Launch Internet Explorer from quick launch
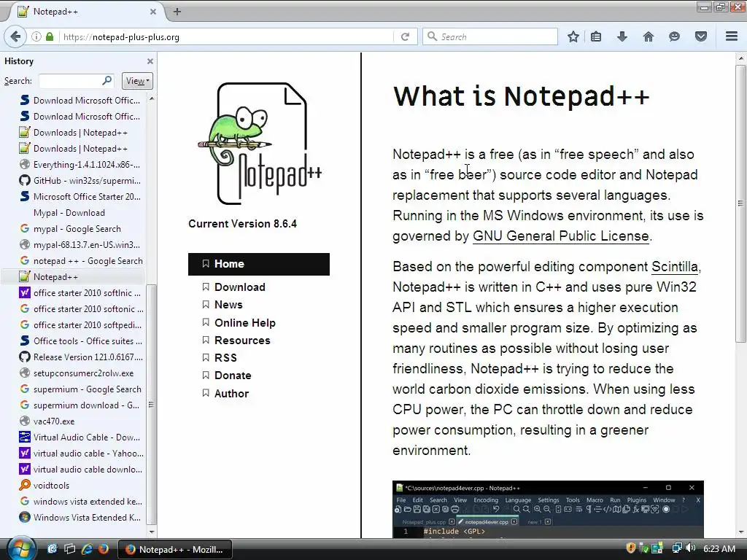 coord(87,549)
